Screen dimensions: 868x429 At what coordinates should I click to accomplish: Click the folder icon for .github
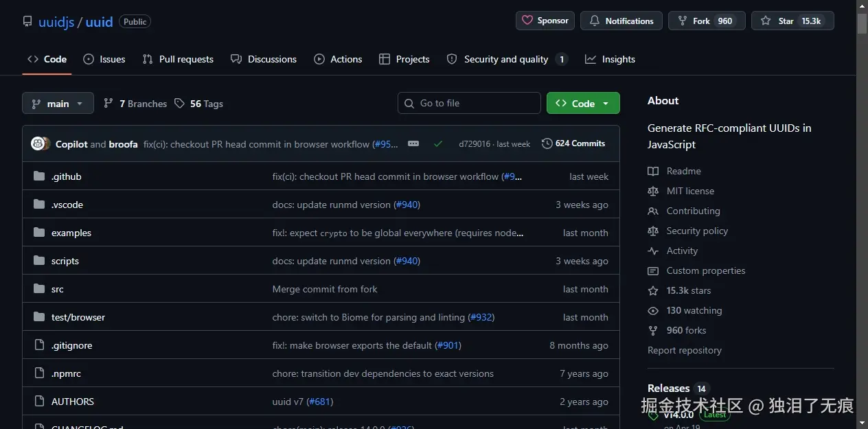39,176
